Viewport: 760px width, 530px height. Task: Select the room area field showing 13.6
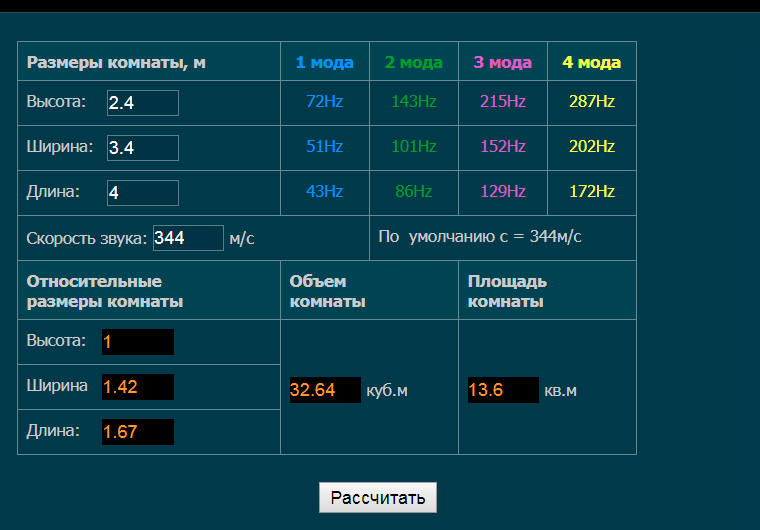click(x=503, y=390)
